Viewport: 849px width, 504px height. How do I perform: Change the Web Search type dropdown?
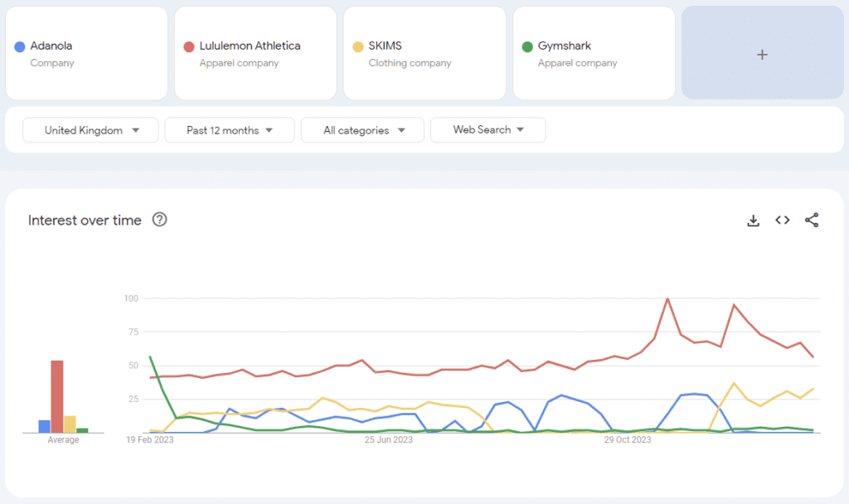[488, 130]
